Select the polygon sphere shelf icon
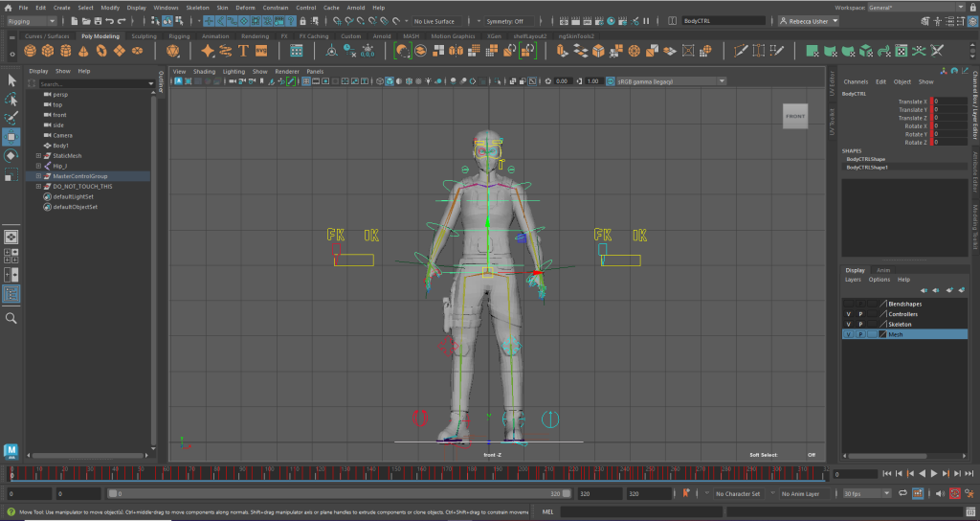Viewport: 980px width, 521px height. tap(29, 51)
